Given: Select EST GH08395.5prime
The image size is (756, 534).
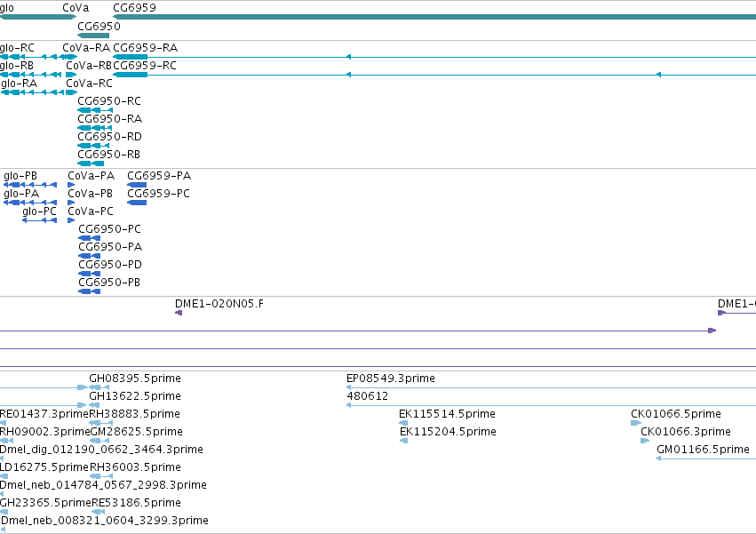Looking at the screenshot, I should (x=135, y=379).
